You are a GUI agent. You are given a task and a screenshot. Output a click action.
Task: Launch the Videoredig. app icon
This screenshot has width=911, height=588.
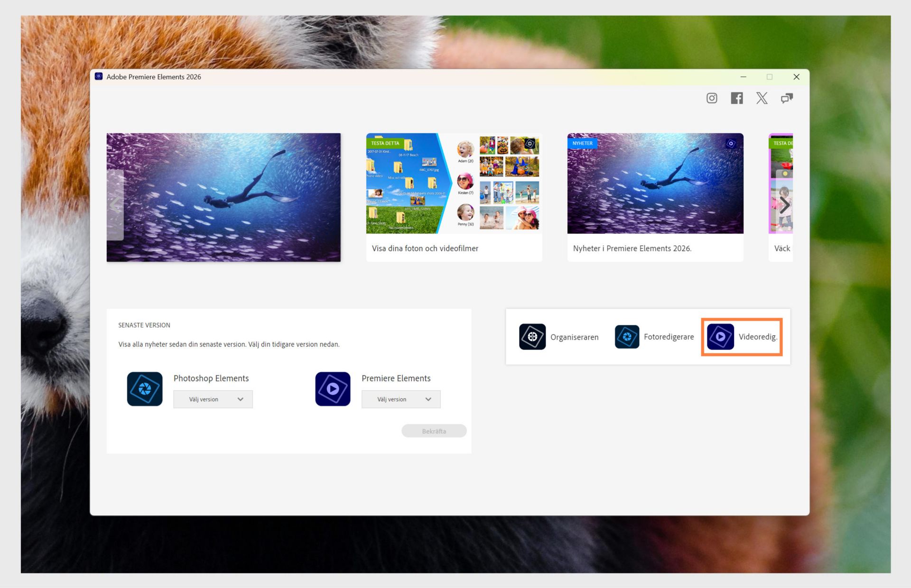[720, 337]
